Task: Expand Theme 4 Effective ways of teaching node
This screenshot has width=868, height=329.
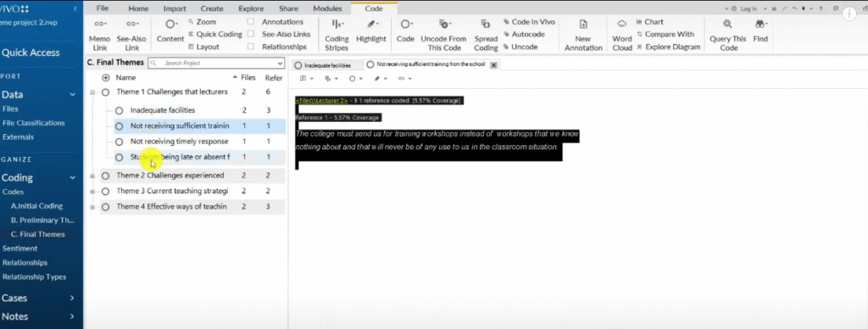Action: click(92, 207)
